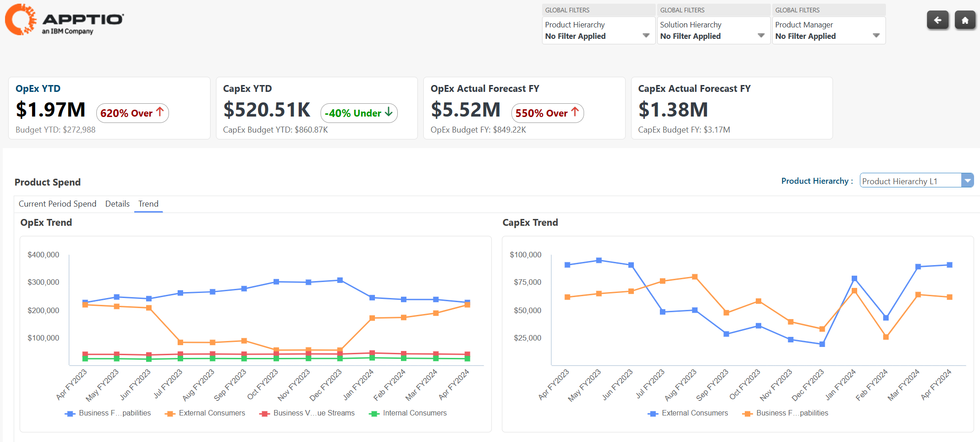Viewport: 980px width, 442px height.
Task: Click the home icon button
Action: pos(964,20)
